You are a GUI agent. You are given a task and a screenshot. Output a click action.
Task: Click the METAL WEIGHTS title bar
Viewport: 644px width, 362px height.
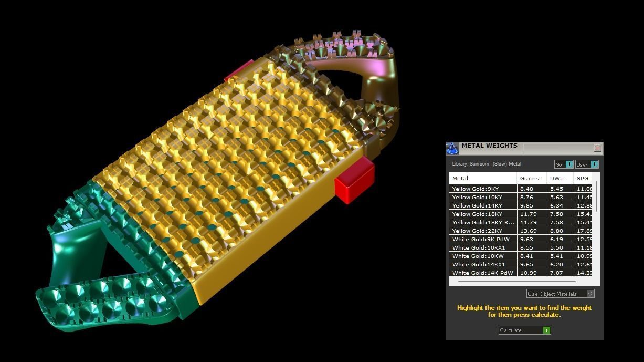[x=524, y=148]
